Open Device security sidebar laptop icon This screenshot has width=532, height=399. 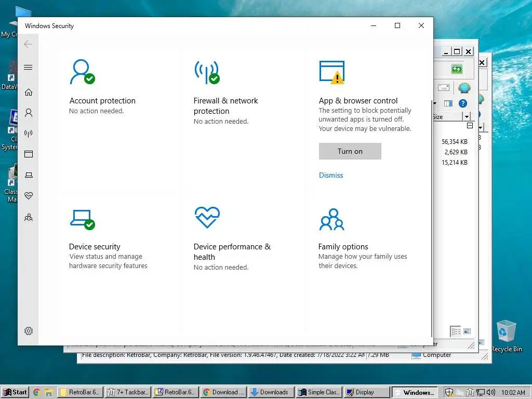pyautogui.click(x=29, y=175)
